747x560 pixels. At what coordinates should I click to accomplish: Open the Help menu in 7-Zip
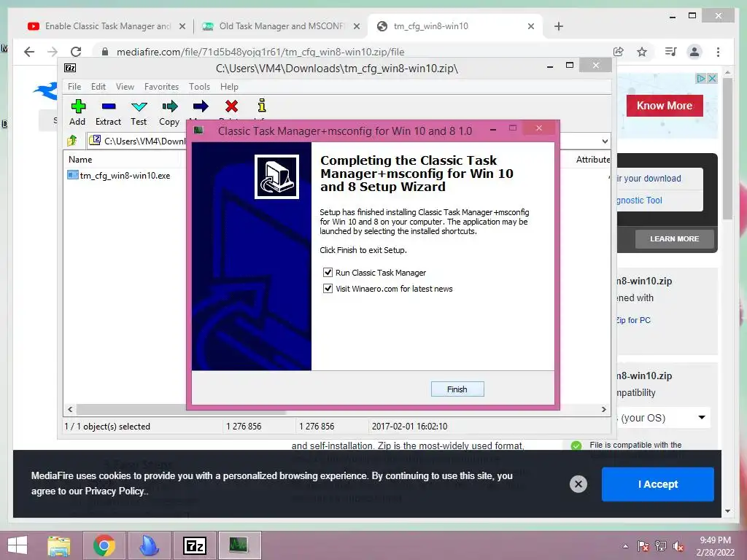point(229,87)
